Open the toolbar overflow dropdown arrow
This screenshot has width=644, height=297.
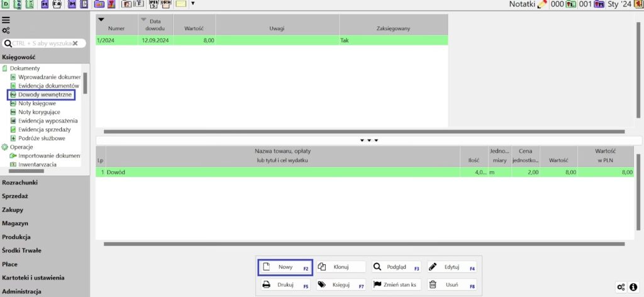click(192, 4)
